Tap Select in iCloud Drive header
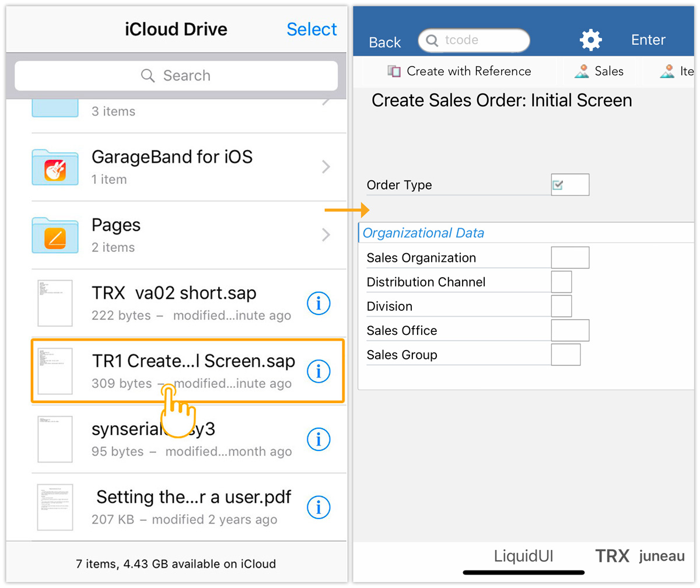Viewport: 700px width, 588px height. pyautogui.click(x=311, y=29)
